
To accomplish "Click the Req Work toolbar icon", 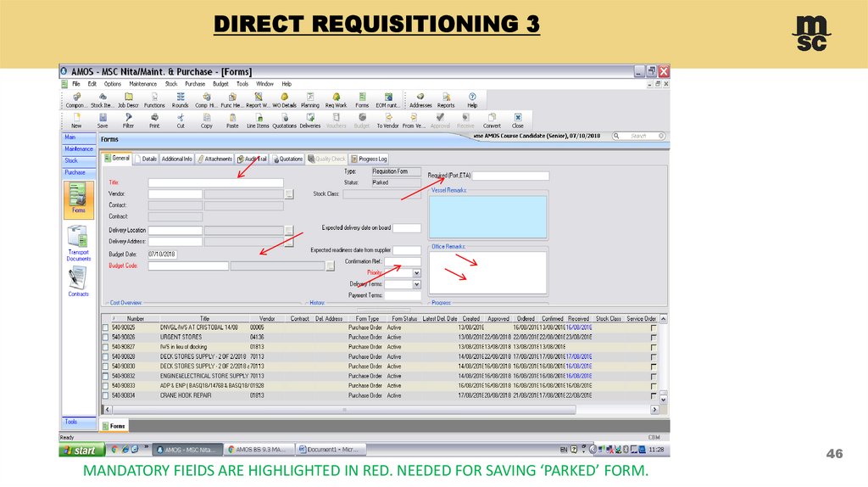I will (336, 100).
